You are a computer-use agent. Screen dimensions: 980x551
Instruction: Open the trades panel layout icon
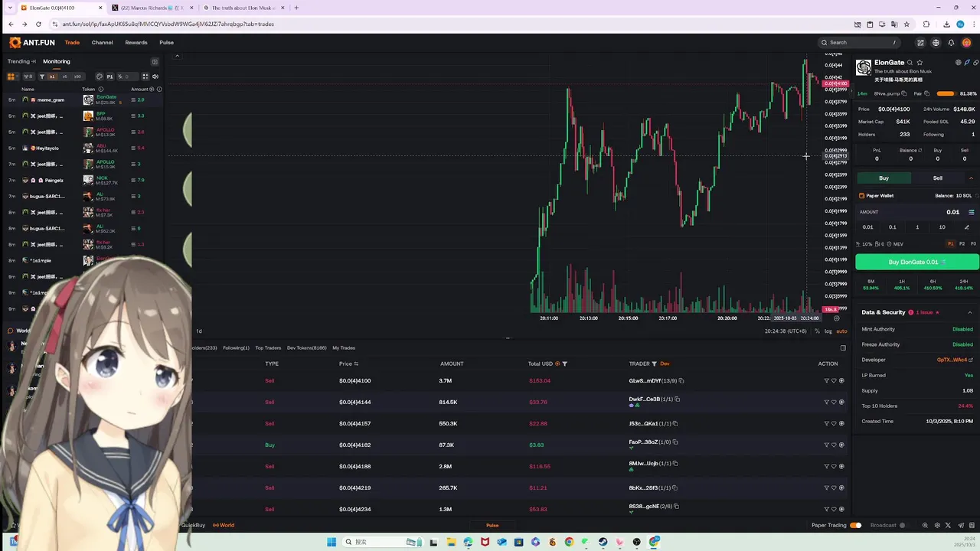pyautogui.click(x=843, y=347)
